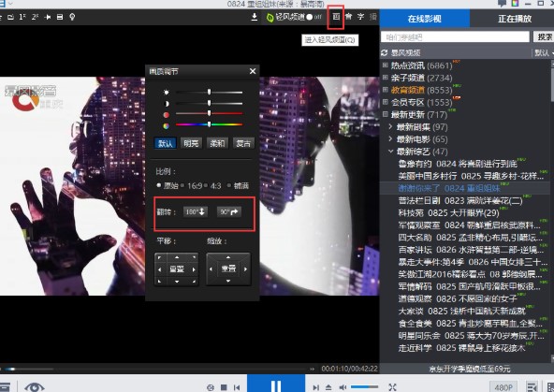
Task: Switch to the 在线影视 tab
Action: click(425, 19)
